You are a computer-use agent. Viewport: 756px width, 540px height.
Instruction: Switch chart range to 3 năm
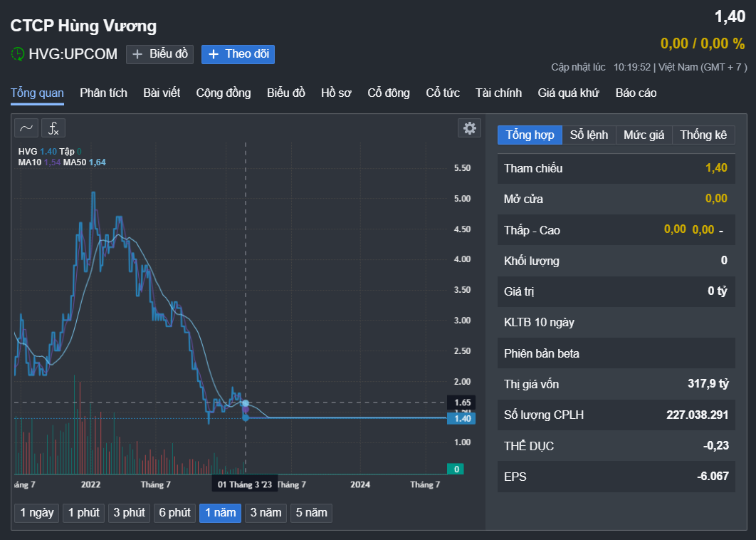point(266,513)
